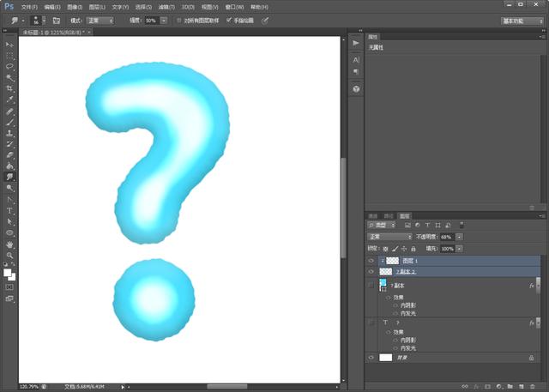Select the Smudge tool in toolbox
Viewport: 549px width, 392px height.
[9, 177]
